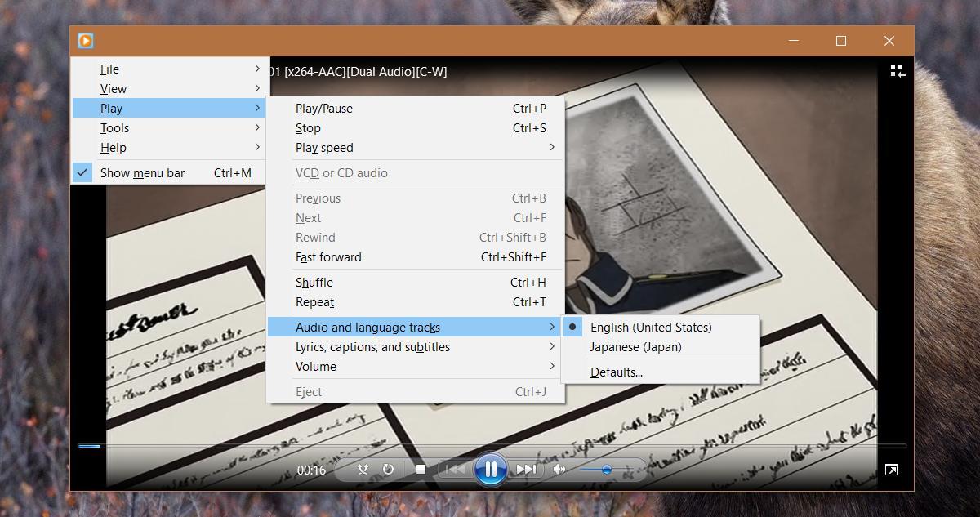
Task: Select Japanese (Japan) audio track
Action: (x=661, y=346)
